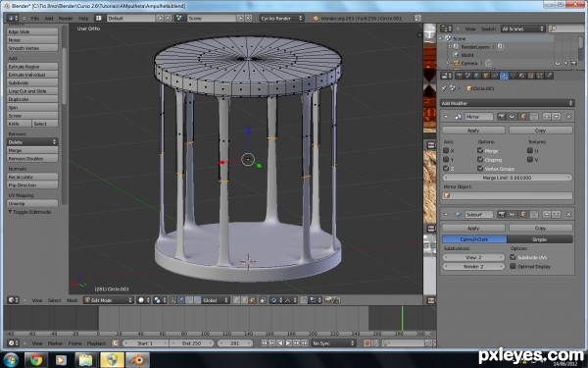Open the Object Constraints chain icon
588x368 pixels.
(x=495, y=76)
